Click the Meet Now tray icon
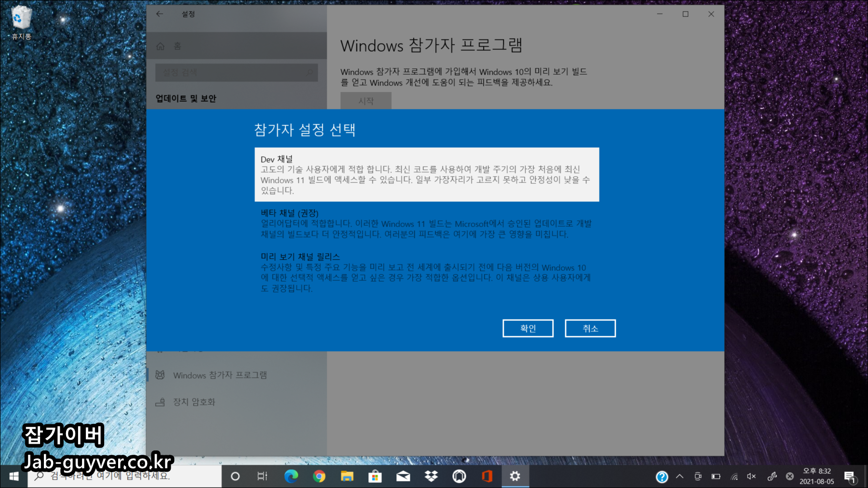This screenshot has height=488, width=868. click(698, 476)
